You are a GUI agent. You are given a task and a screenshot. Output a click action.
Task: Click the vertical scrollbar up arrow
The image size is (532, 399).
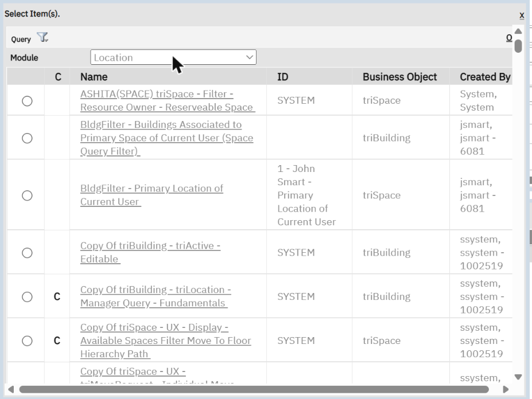[518, 31]
